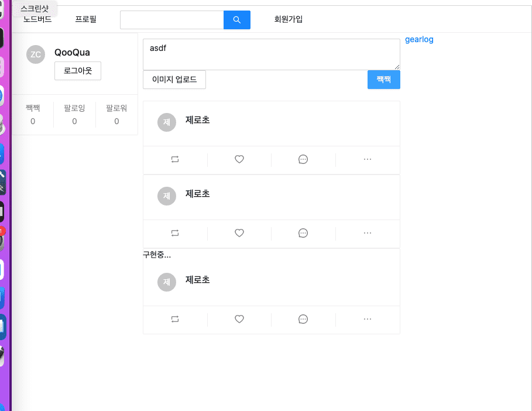Click the 로그아웃 button
This screenshot has width=532, height=411.
(78, 71)
